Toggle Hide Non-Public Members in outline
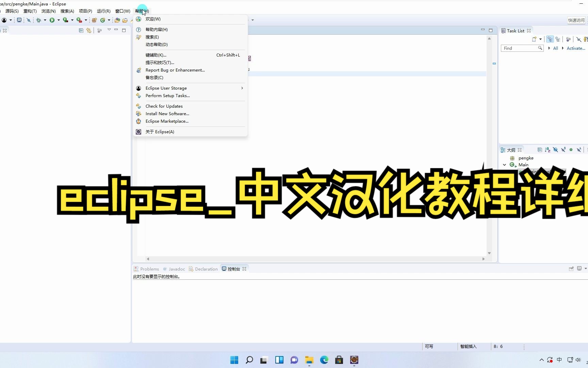Screen dimensions: 588x368 tap(571, 150)
